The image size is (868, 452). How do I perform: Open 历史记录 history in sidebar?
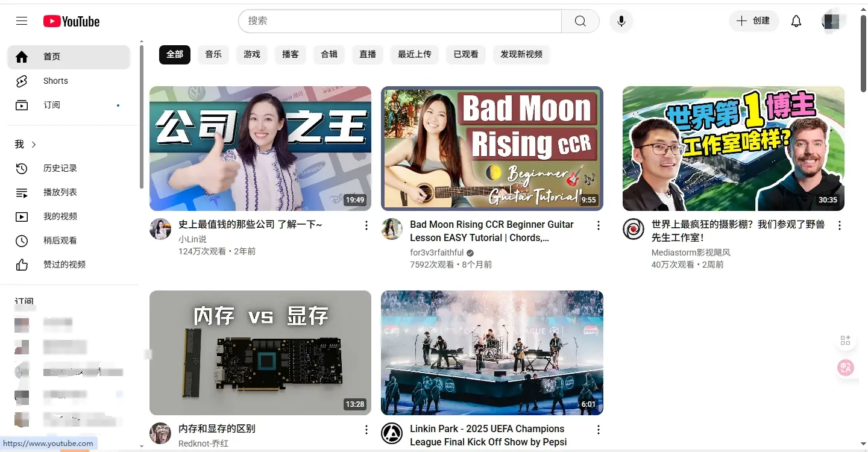coord(69,168)
